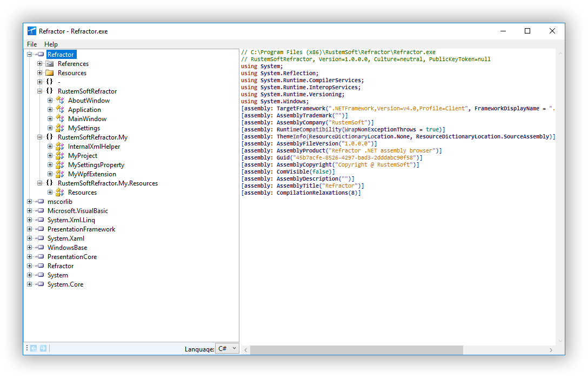
Task: Click the MySettings class icon
Action: (x=60, y=128)
